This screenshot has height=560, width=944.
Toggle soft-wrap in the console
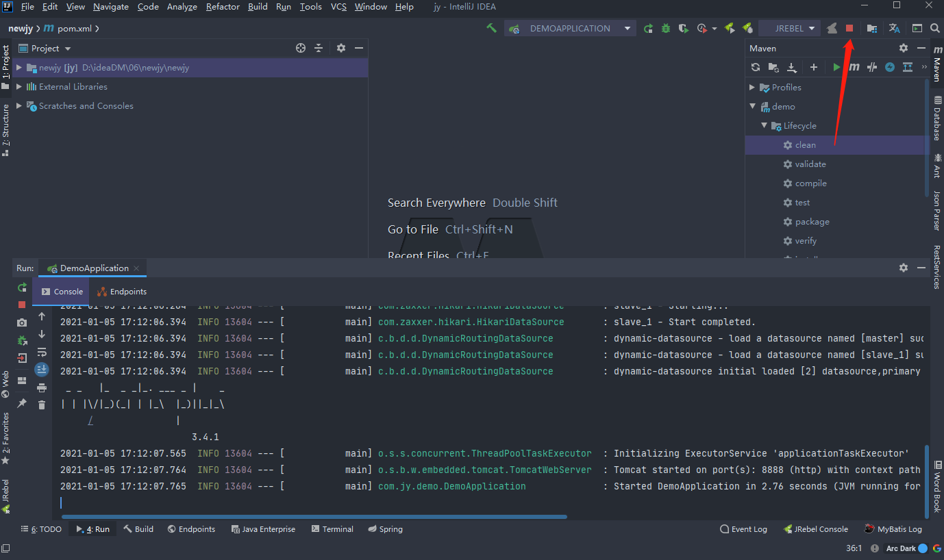(41, 351)
